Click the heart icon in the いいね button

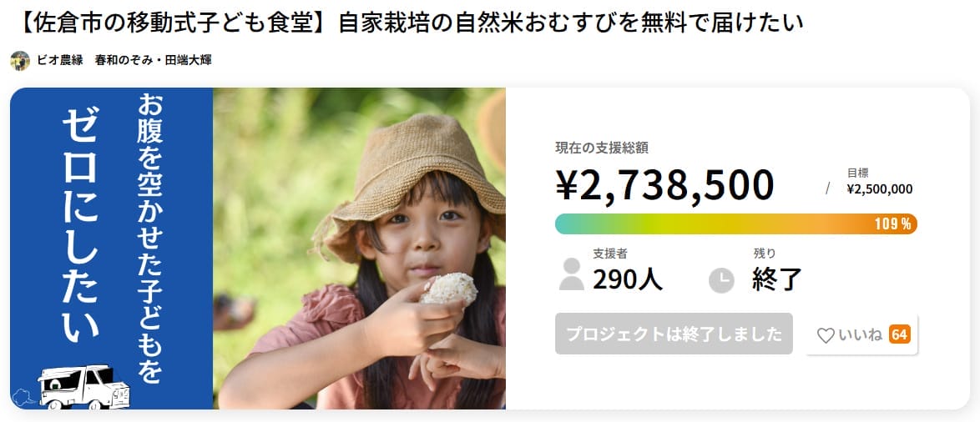tap(826, 335)
